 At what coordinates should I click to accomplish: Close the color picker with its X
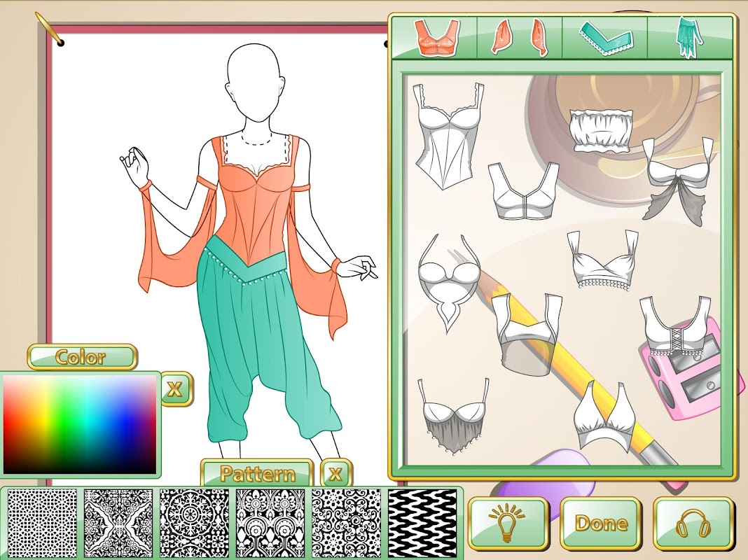pos(176,389)
